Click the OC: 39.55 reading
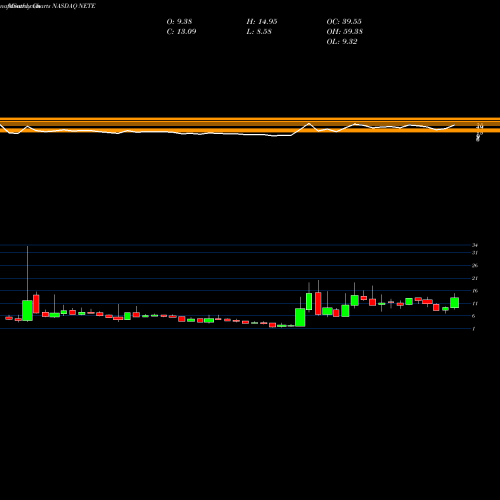The image size is (500, 500). coord(344,22)
